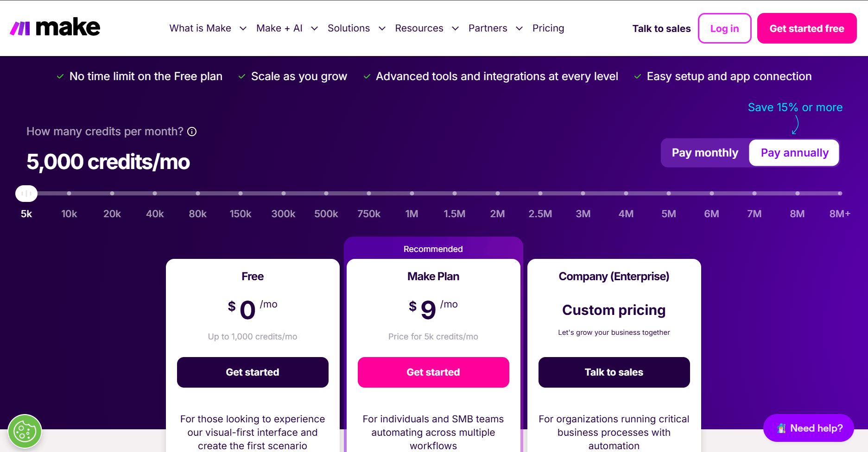Screen dimensions: 868x452
Task: Select Pay monthly billing
Action: click(705, 153)
